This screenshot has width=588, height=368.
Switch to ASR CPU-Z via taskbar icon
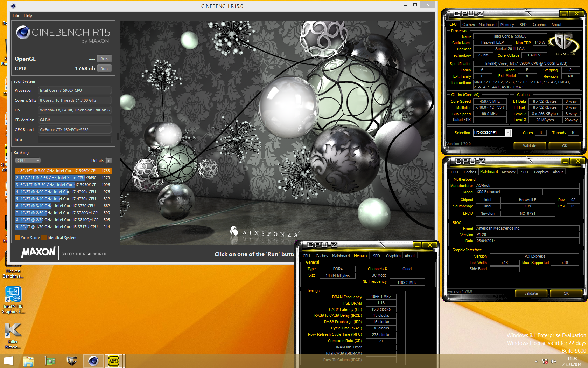[114, 361]
